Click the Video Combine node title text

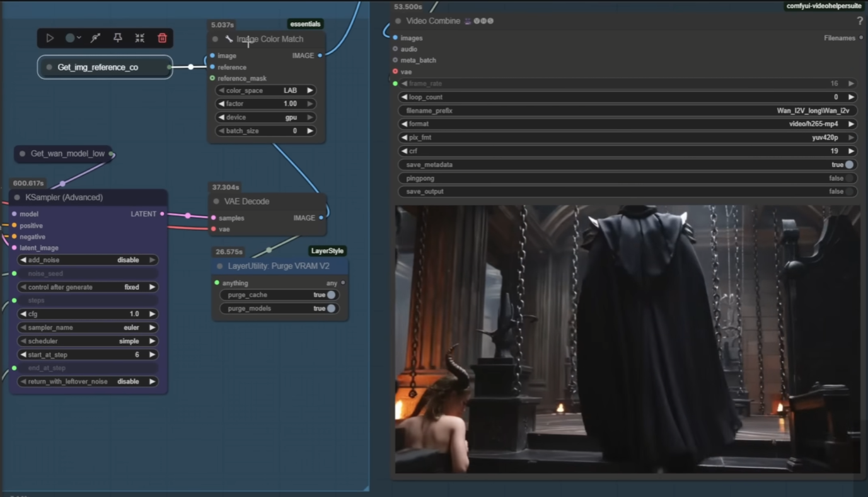[x=433, y=21]
